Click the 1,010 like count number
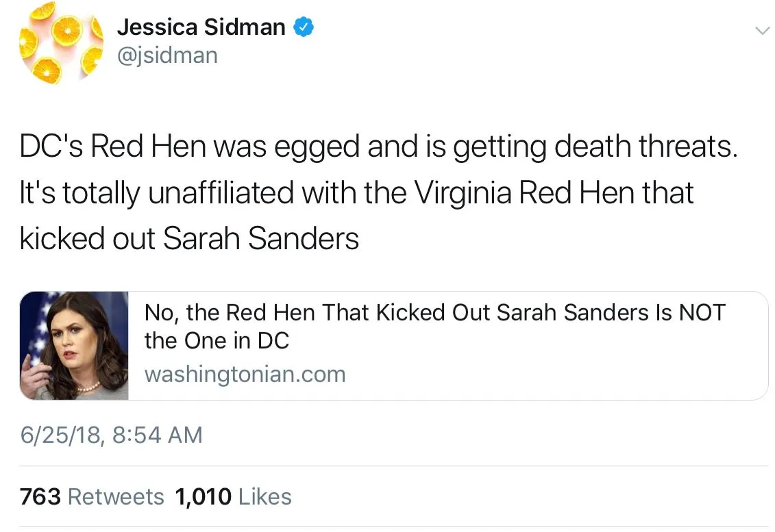Viewport: 775px width, 532px height. coord(204,496)
